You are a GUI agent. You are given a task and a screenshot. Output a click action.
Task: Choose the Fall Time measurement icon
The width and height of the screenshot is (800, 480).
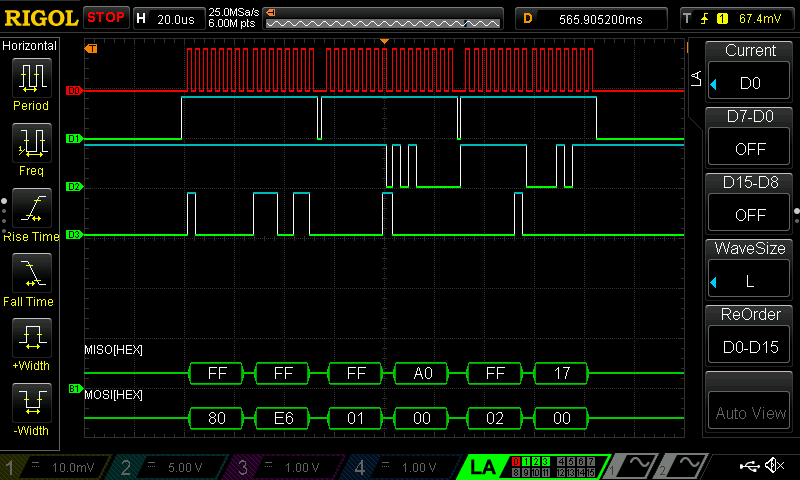tap(31, 273)
